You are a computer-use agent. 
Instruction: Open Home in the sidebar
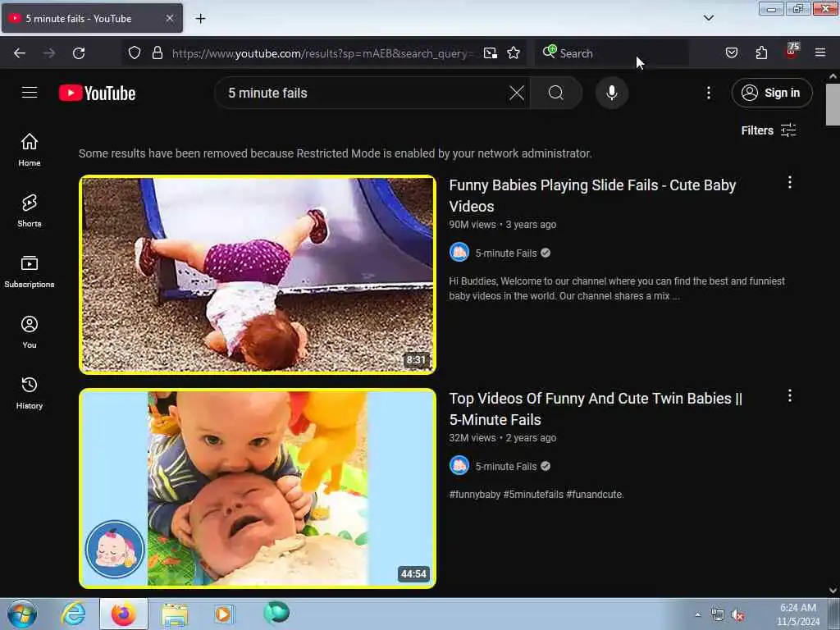pyautogui.click(x=30, y=150)
